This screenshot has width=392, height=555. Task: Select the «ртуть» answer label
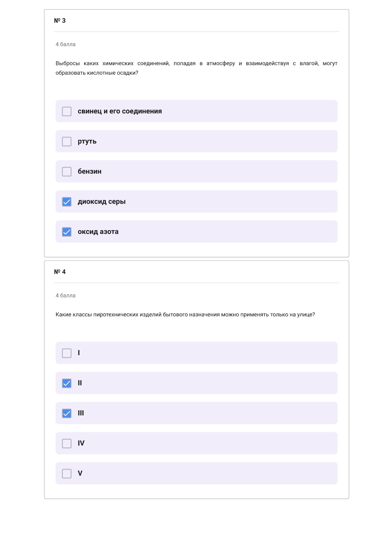pos(87,142)
